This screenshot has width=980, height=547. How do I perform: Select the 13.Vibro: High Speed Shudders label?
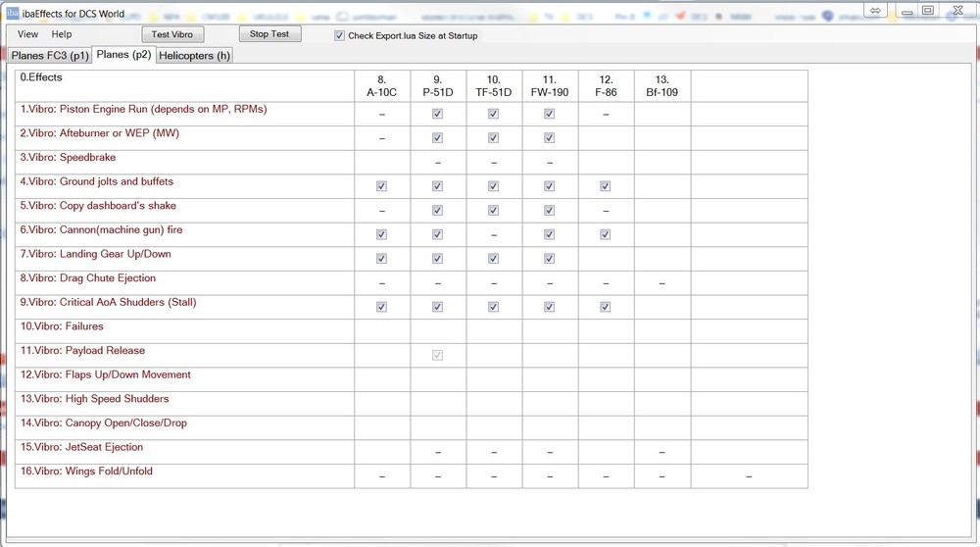click(x=94, y=399)
